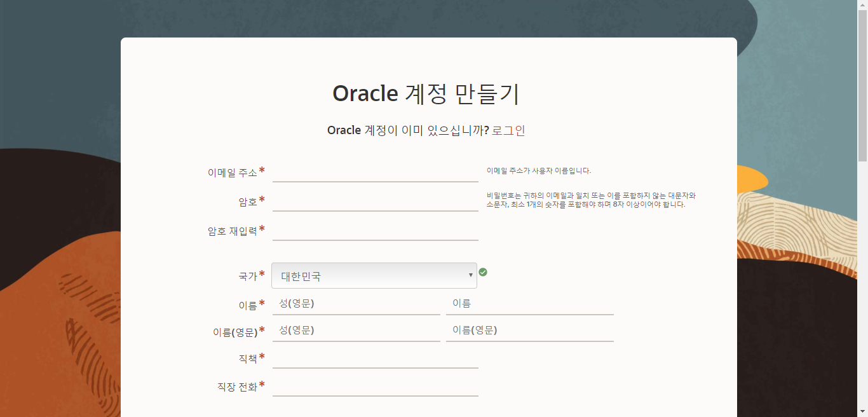Screen dimensions: 868x417
Task: Click into the 암호 password field
Action: 376,201
